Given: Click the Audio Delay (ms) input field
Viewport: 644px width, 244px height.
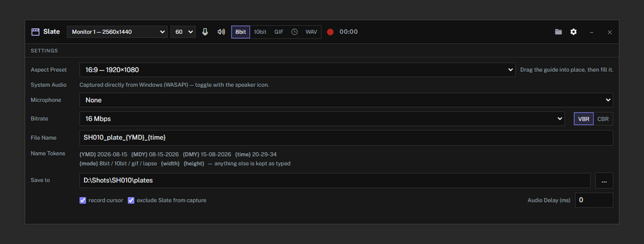Looking at the screenshot, I should (x=594, y=200).
